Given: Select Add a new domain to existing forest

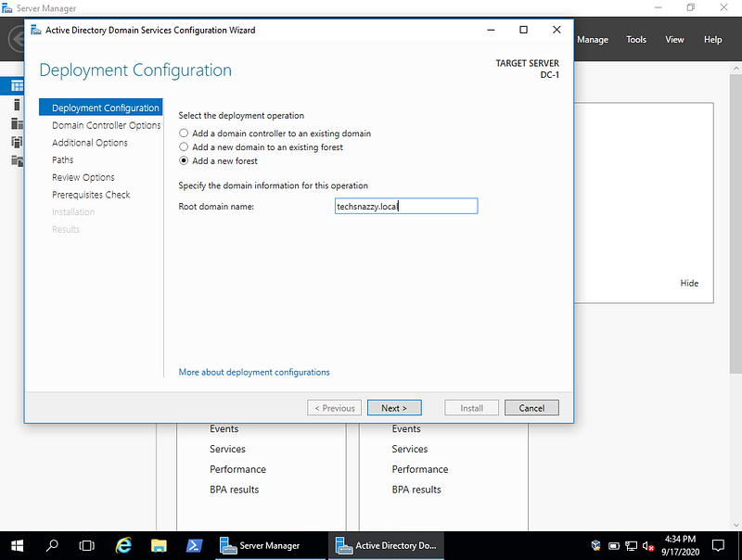Looking at the screenshot, I should click(184, 147).
